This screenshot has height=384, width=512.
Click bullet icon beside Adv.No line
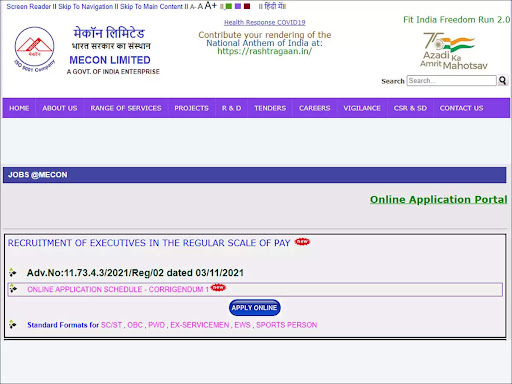[13, 272]
